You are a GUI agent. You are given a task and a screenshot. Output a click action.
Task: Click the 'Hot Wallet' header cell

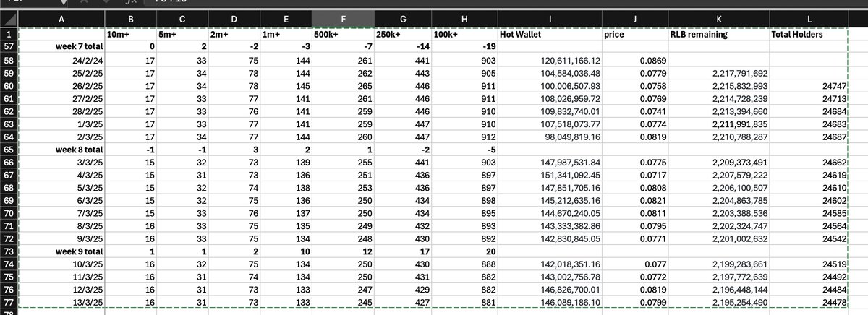click(549, 33)
